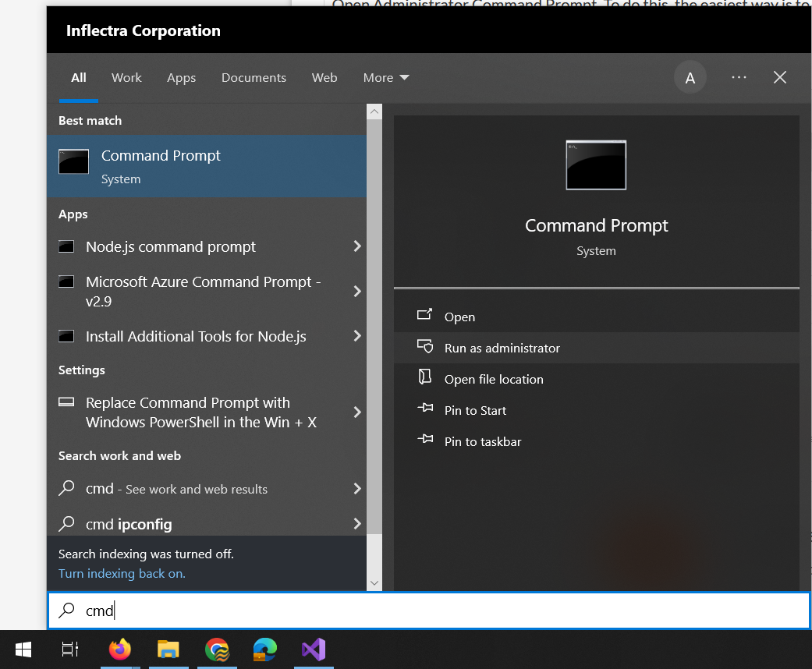Click the Open file location icon
The width and height of the screenshot is (812, 669).
424,377
